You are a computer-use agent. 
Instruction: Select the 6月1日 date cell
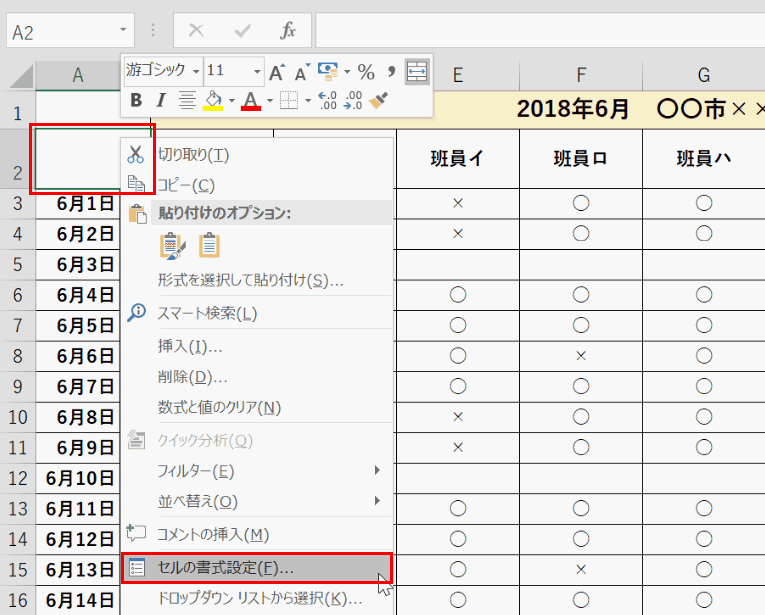[x=78, y=203]
